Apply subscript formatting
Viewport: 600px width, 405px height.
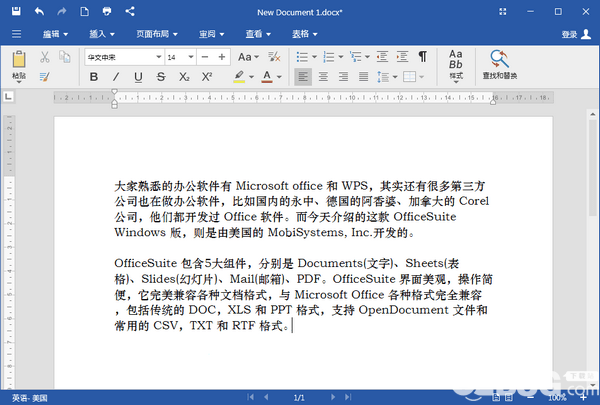point(184,77)
